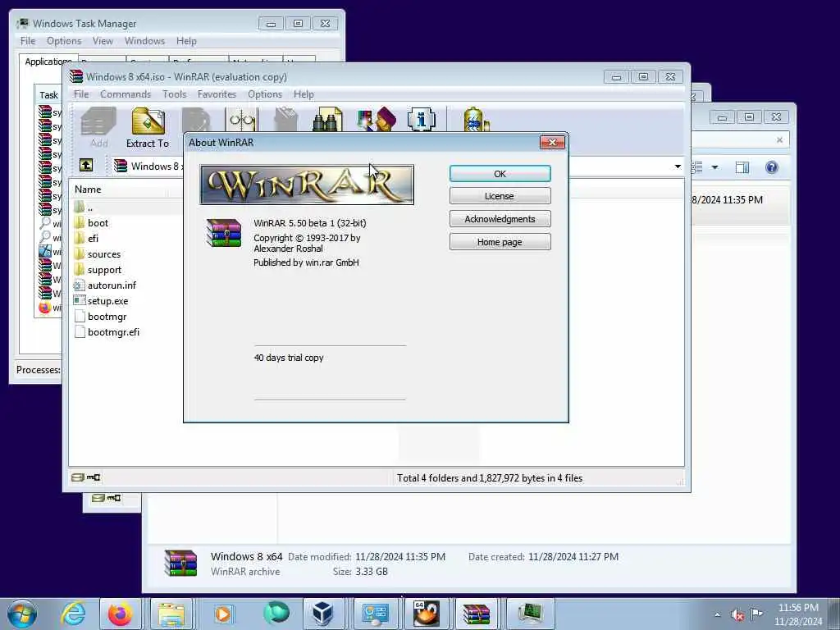Open the Windows Start menu orb
Screen dimensions: 840x630
tap(22, 614)
